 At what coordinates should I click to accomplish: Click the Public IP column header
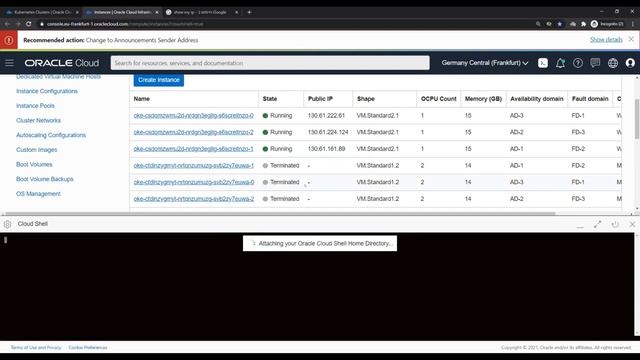click(x=320, y=99)
